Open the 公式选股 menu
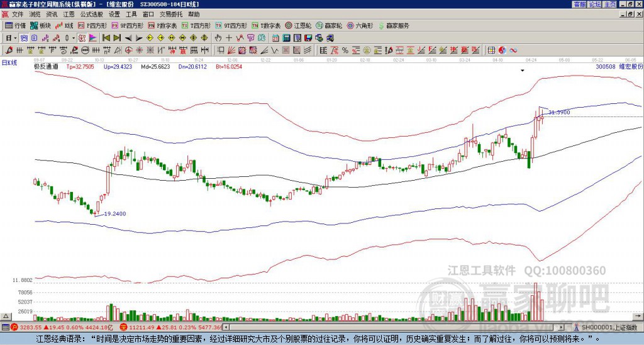The height and width of the screenshot is (345, 644). click(92, 14)
